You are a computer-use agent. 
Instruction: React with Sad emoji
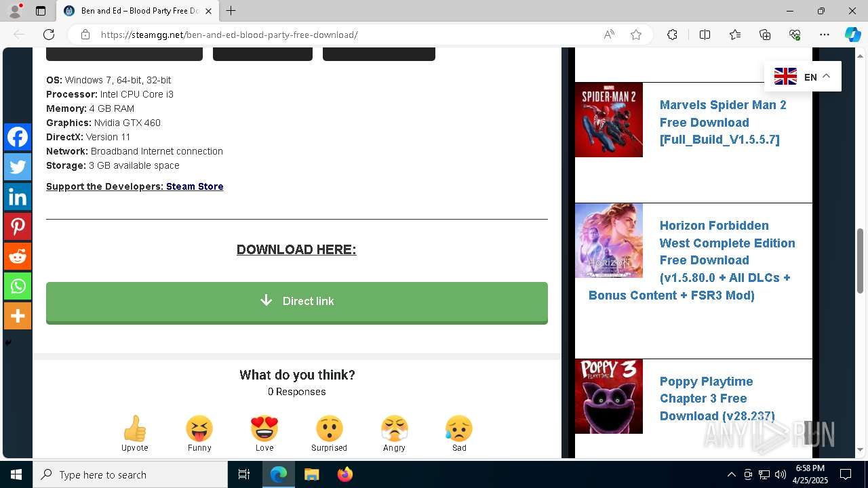pos(459,429)
